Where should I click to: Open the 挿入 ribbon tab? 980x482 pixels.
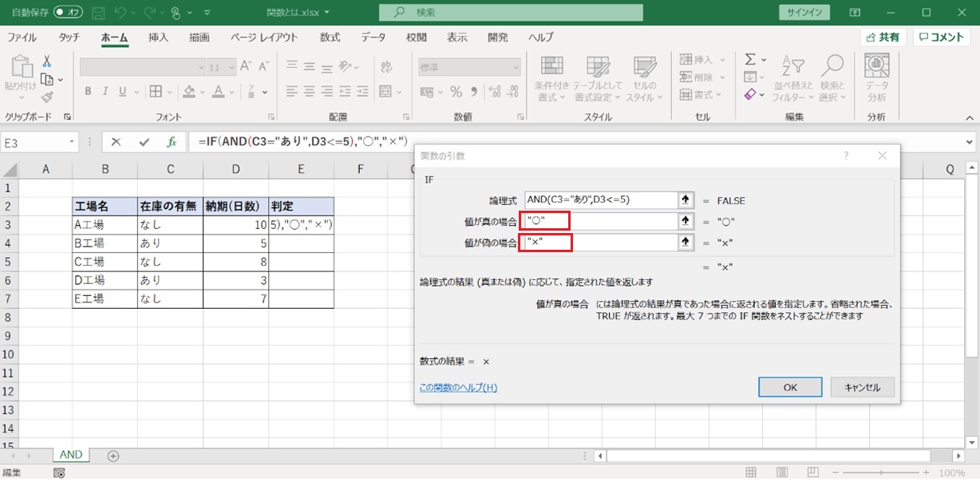click(x=158, y=38)
